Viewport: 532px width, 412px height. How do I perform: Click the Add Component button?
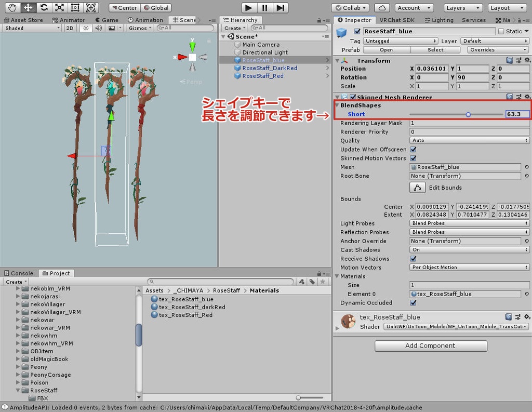click(x=430, y=345)
